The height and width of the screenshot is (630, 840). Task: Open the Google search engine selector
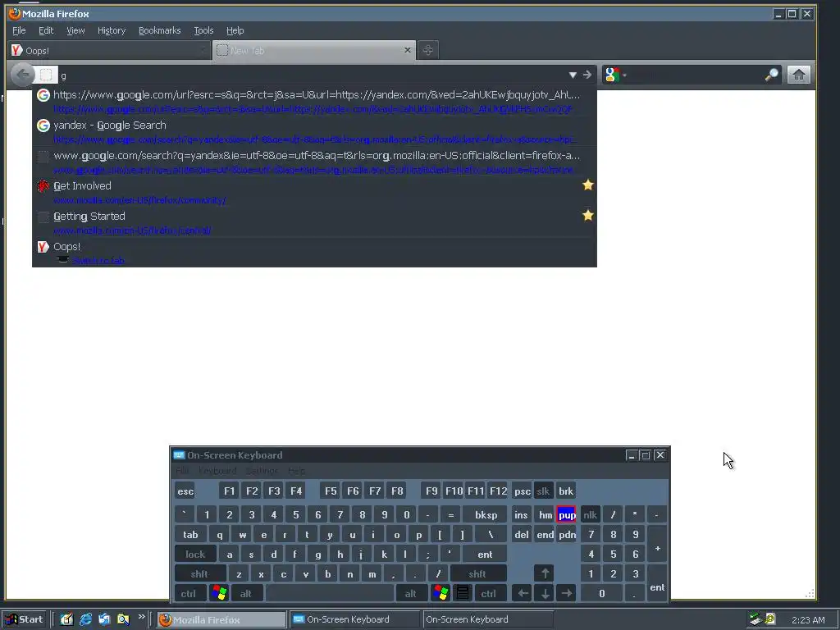point(614,75)
